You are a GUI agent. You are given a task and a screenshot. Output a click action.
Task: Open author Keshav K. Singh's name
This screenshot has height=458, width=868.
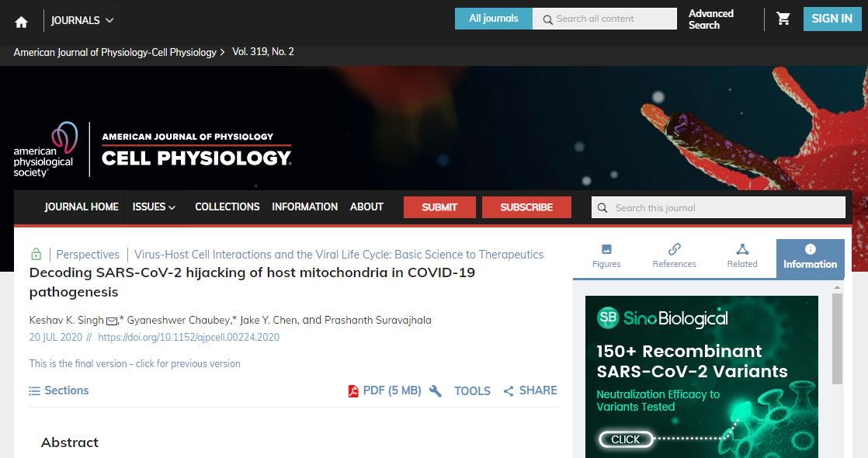click(67, 320)
